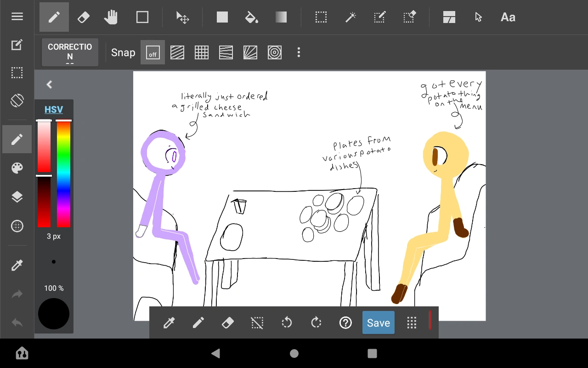Select the Eyedropper in the bottom bar
The height and width of the screenshot is (368, 588).
[x=169, y=322]
